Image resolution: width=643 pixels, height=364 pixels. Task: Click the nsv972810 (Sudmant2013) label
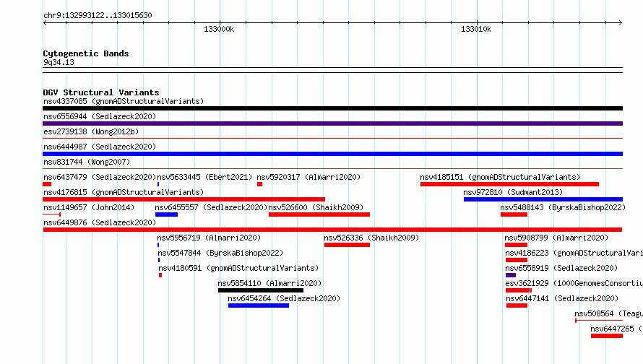[x=513, y=192]
